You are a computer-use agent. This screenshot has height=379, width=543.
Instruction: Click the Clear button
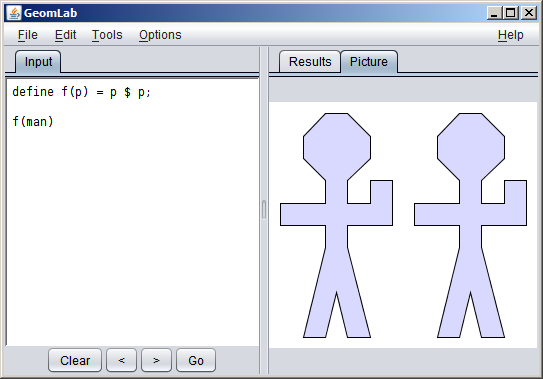click(75, 360)
